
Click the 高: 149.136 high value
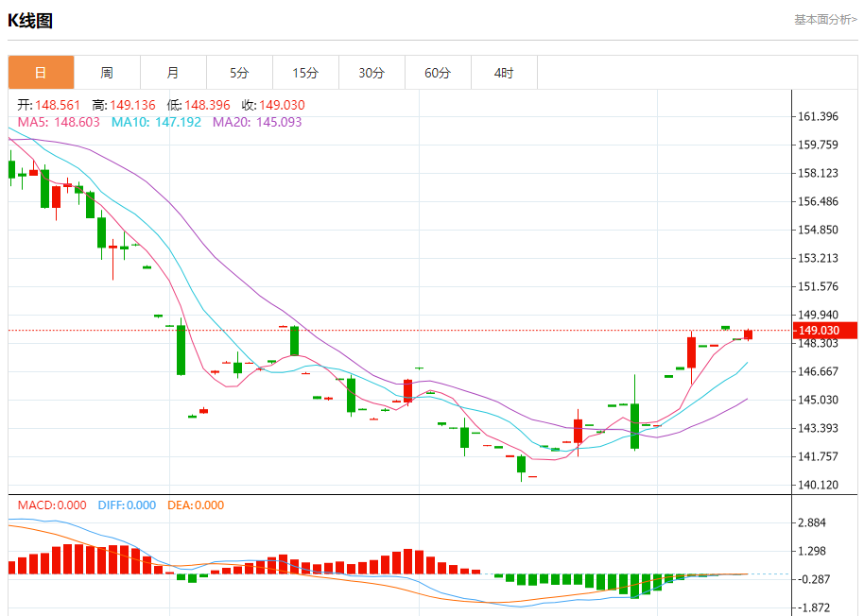pyautogui.click(x=124, y=105)
